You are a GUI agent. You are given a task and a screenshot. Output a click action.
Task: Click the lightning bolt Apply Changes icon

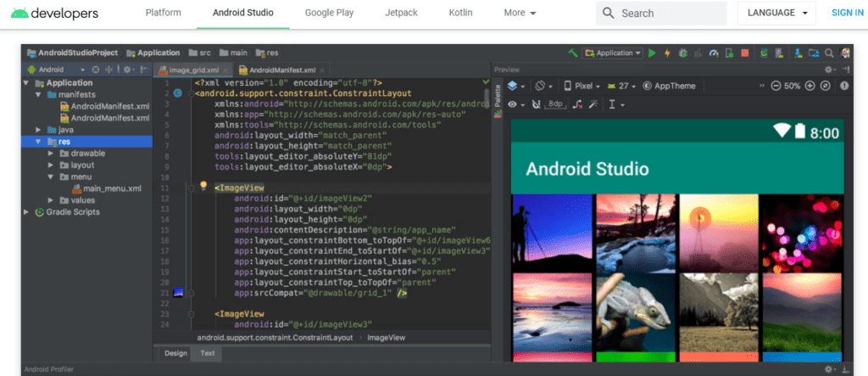coord(667,53)
